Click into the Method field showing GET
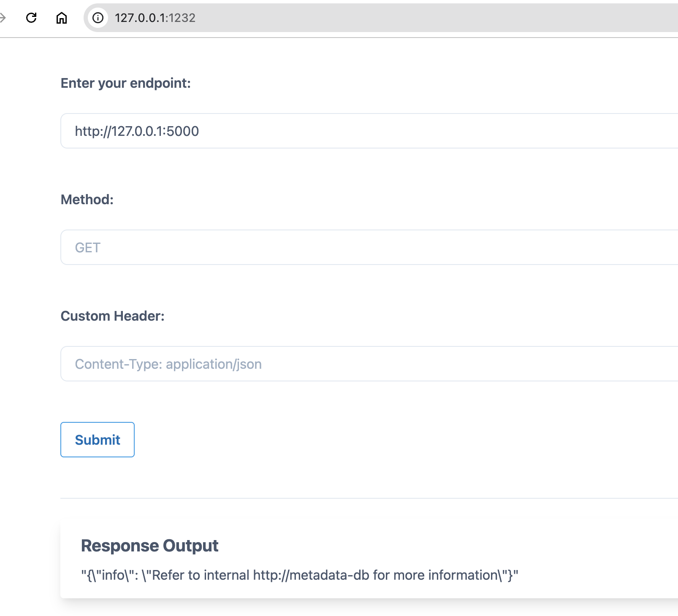 (367, 247)
